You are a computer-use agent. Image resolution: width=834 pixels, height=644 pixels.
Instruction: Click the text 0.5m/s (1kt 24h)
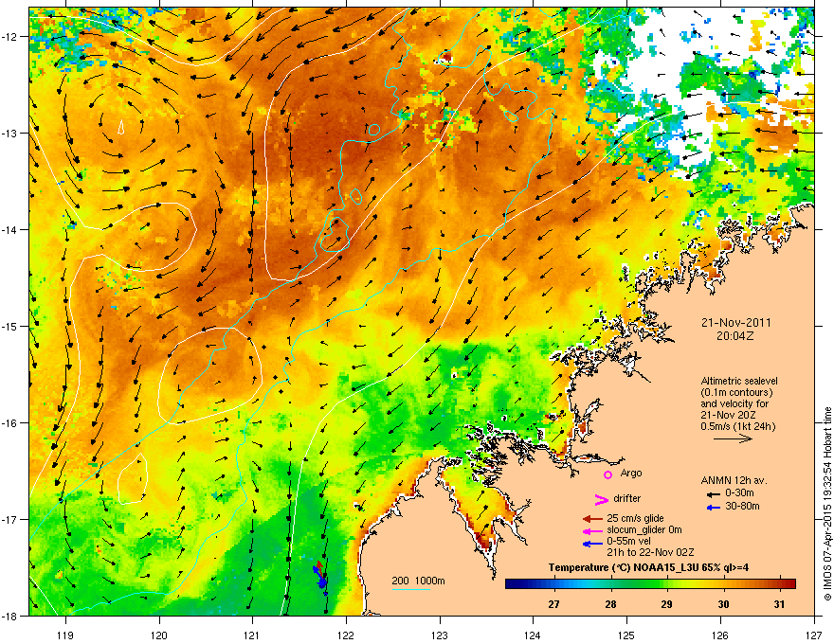coord(737,426)
